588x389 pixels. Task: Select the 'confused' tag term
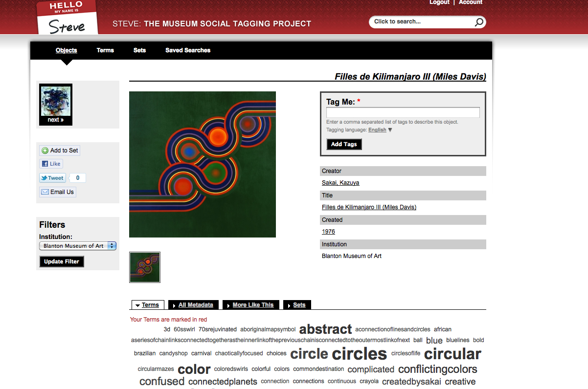point(162,381)
